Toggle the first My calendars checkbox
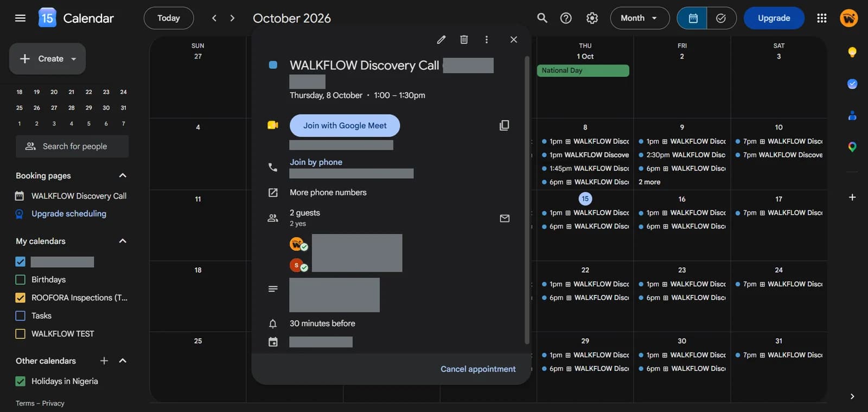This screenshot has height=412, width=868. click(x=21, y=262)
